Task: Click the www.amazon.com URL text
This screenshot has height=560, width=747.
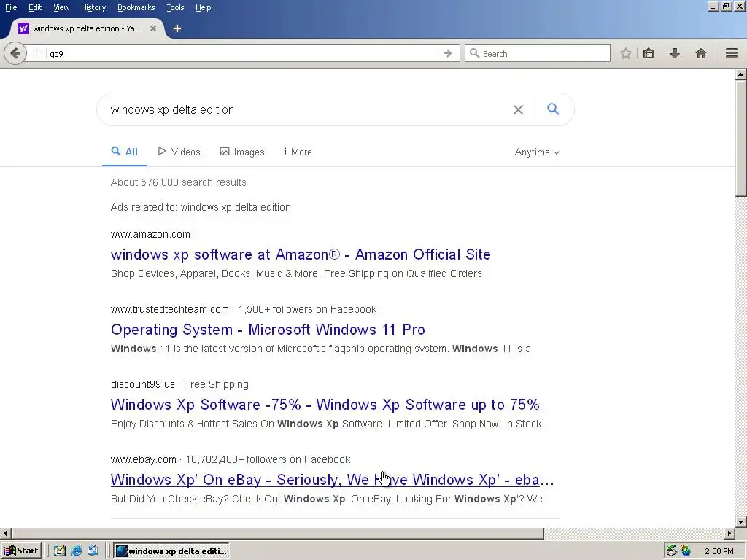Action: [150, 234]
